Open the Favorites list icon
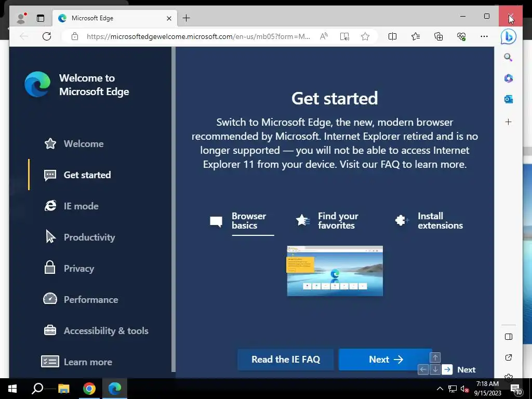Image resolution: width=532 pixels, height=399 pixels. point(415,36)
